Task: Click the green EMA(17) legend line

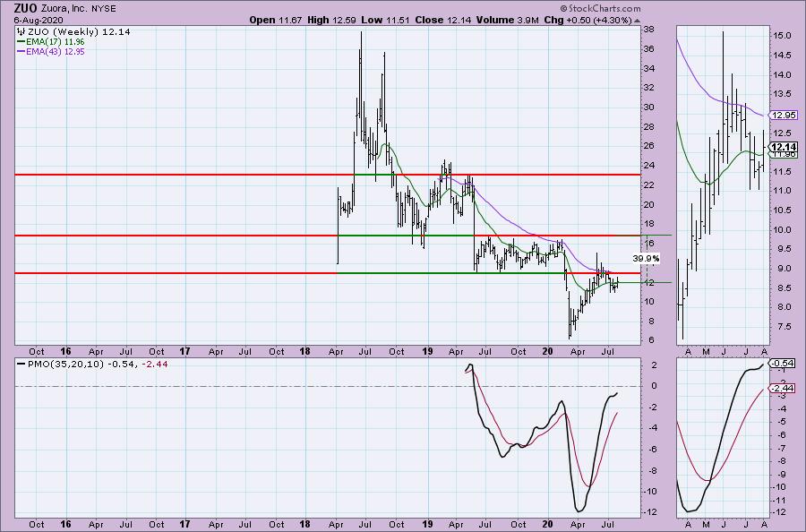Action: [21, 41]
